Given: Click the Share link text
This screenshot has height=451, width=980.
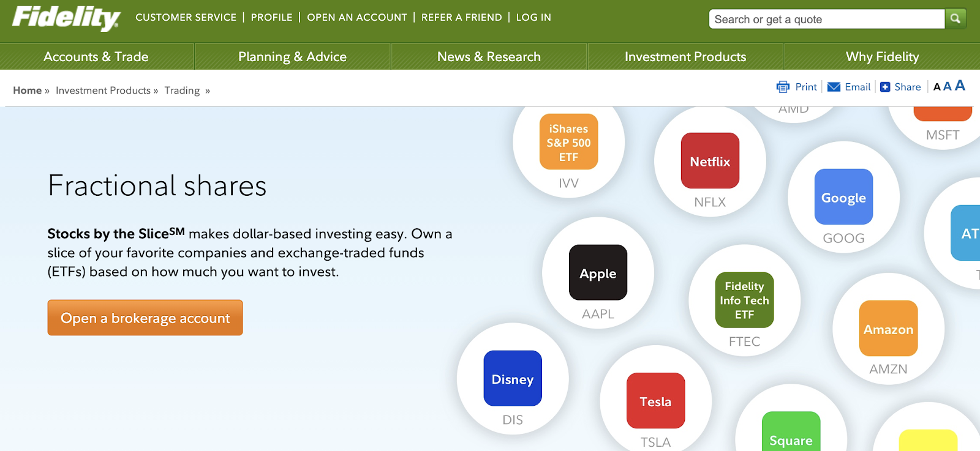Looking at the screenshot, I should coord(908,87).
